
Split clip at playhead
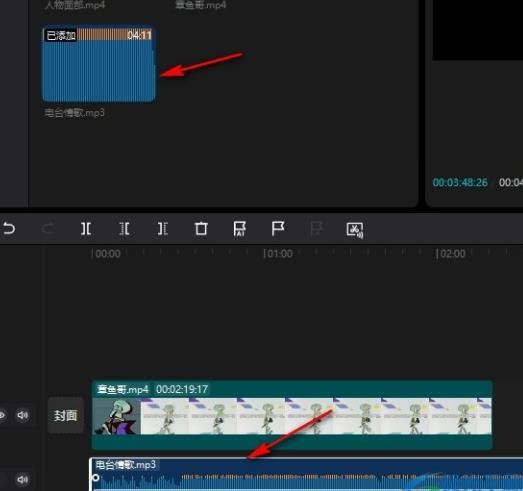(x=86, y=229)
